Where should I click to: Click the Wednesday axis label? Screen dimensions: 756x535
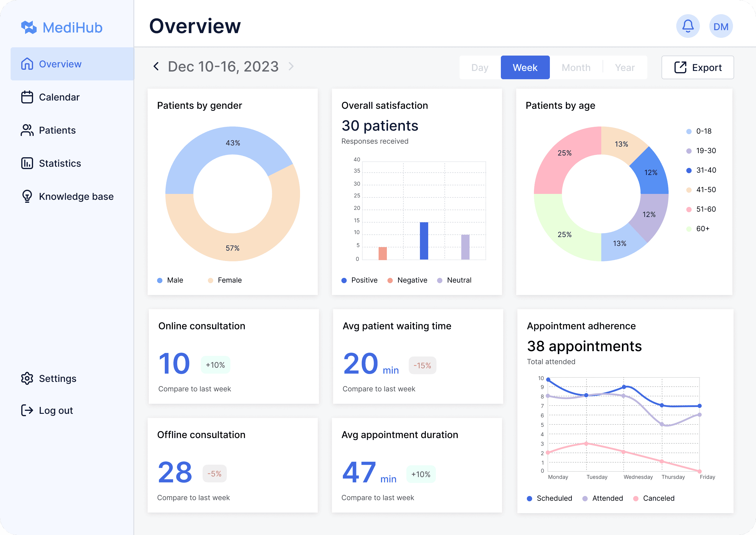[638, 477]
